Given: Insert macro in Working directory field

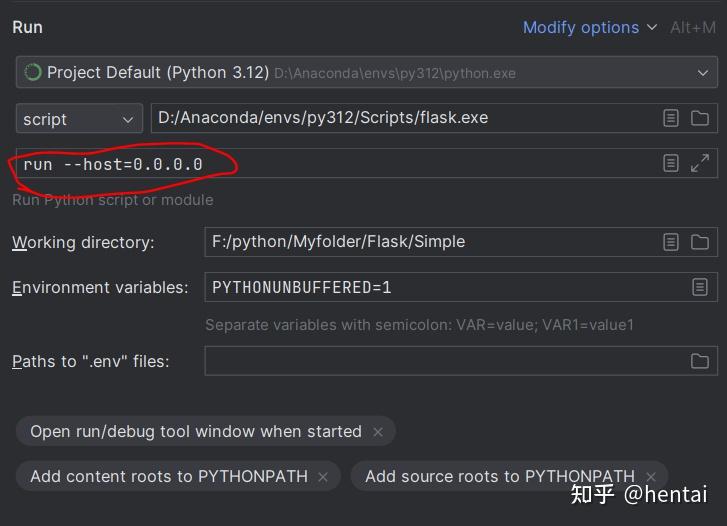Looking at the screenshot, I should pos(671,242).
